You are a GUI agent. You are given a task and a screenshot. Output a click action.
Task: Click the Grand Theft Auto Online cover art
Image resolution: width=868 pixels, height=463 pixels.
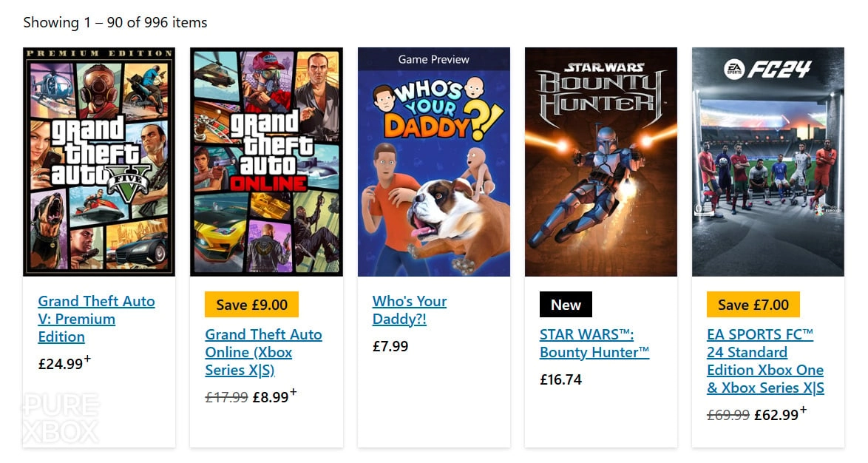[x=266, y=162]
